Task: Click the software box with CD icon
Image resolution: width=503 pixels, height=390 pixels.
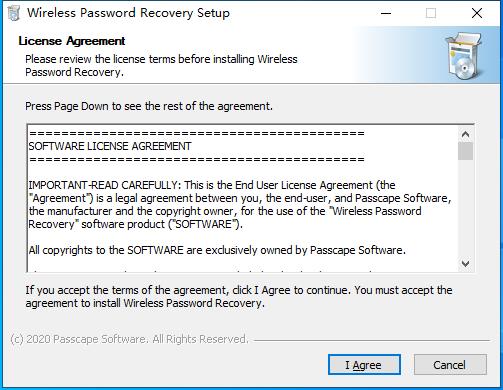Action: pos(465,56)
